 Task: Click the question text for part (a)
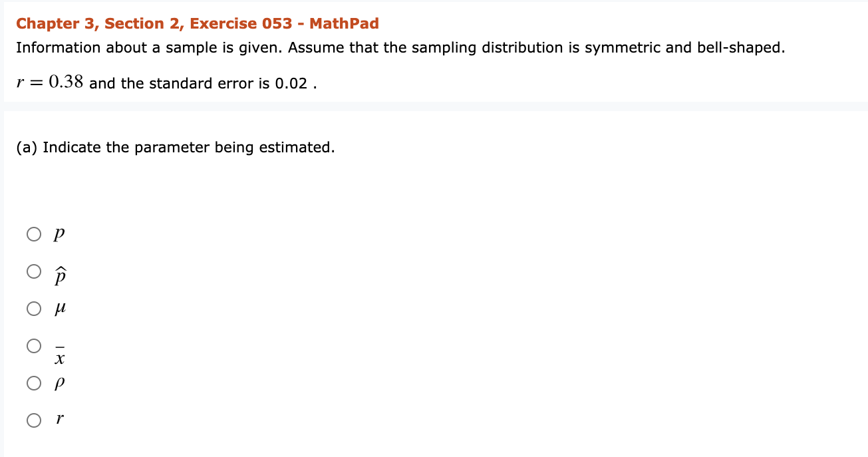coord(176,147)
